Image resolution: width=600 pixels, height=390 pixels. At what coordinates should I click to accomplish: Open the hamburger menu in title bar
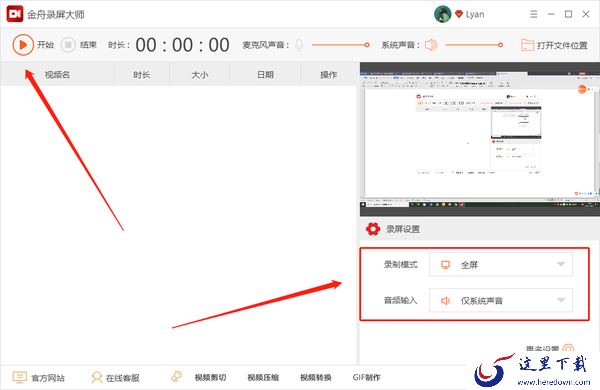click(533, 14)
